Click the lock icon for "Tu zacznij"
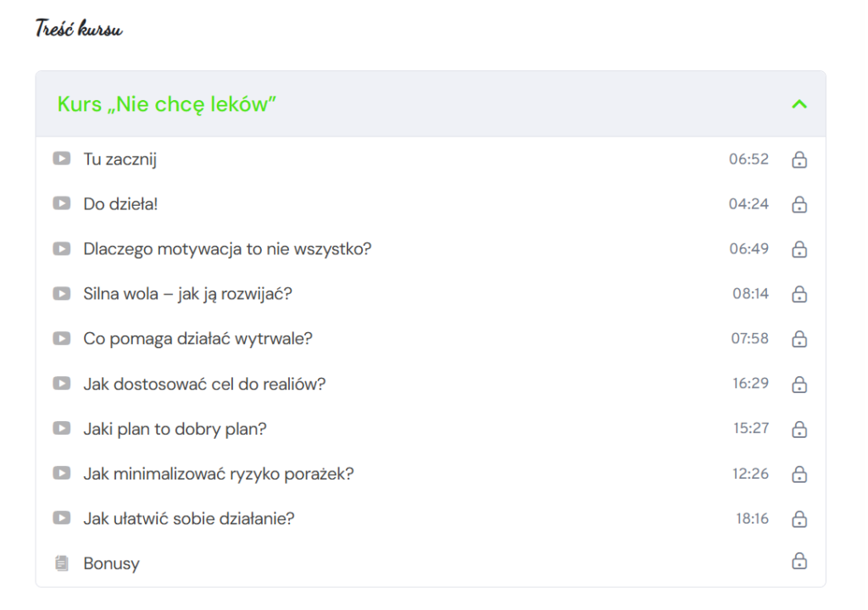 click(x=798, y=159)
